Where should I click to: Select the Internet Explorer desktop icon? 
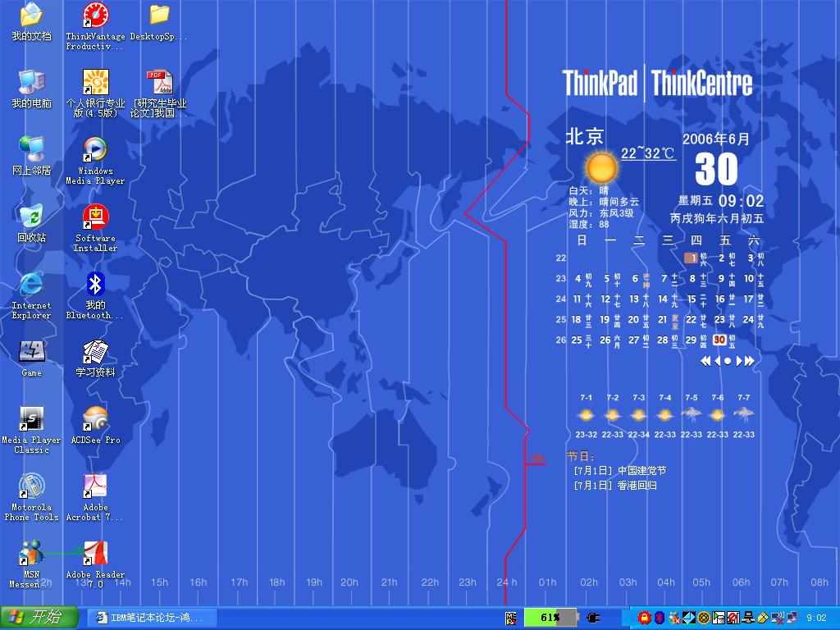(31, 285)
